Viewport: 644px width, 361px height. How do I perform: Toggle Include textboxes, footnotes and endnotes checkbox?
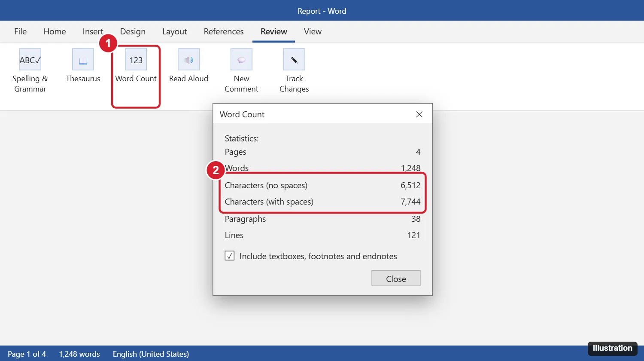tap(230, 256)
